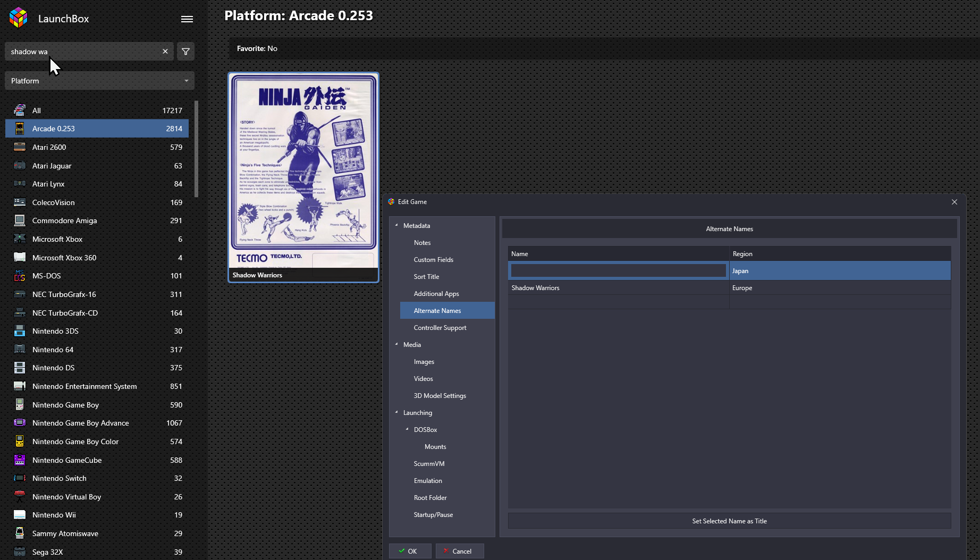Click the Commodore Amiga computer icon
980x560 pixels.
(x=20, y=220)
